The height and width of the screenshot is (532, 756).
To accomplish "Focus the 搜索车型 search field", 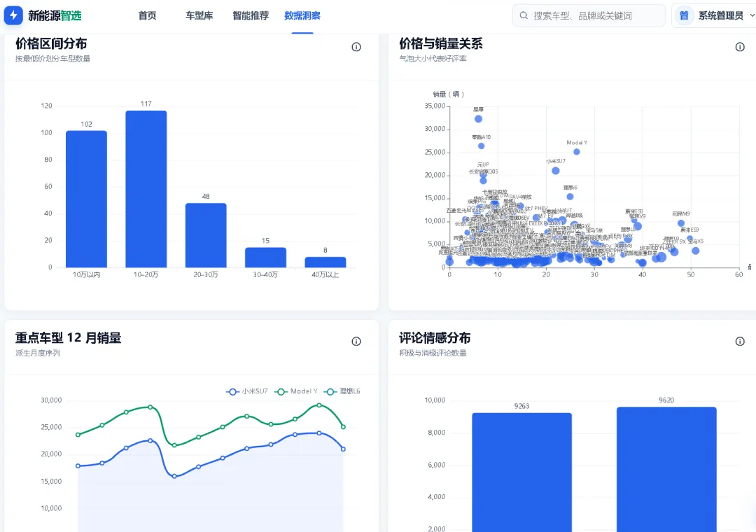I will (589, 16).
